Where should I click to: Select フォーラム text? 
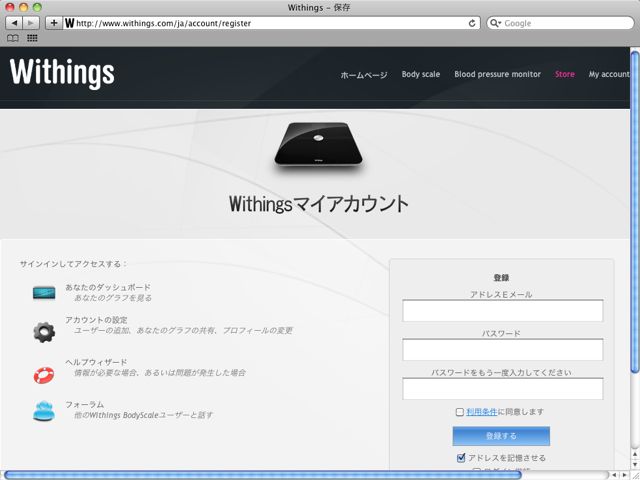(84, 404)
